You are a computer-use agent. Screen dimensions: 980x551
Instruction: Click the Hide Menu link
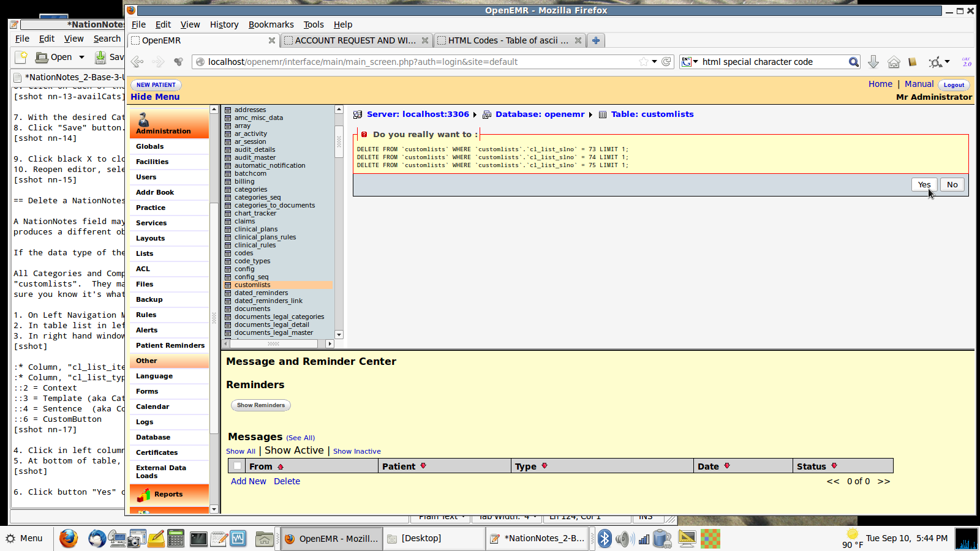click(x=155, y=97)
